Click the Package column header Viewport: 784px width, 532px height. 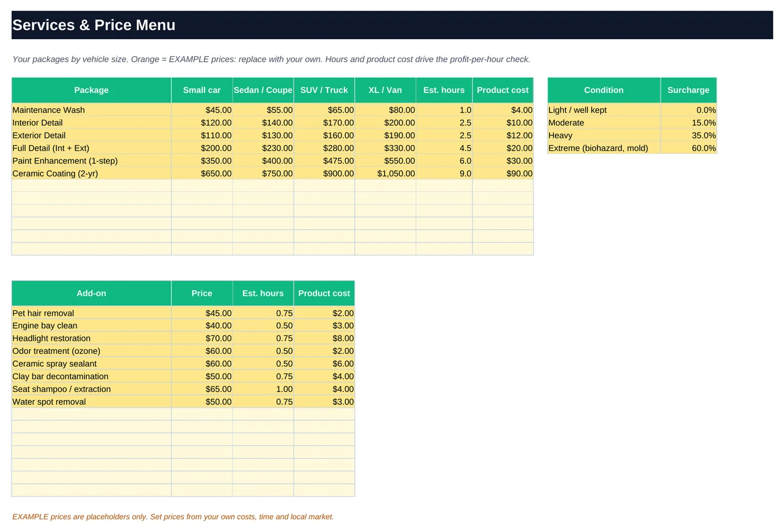(x=91, y=90)
